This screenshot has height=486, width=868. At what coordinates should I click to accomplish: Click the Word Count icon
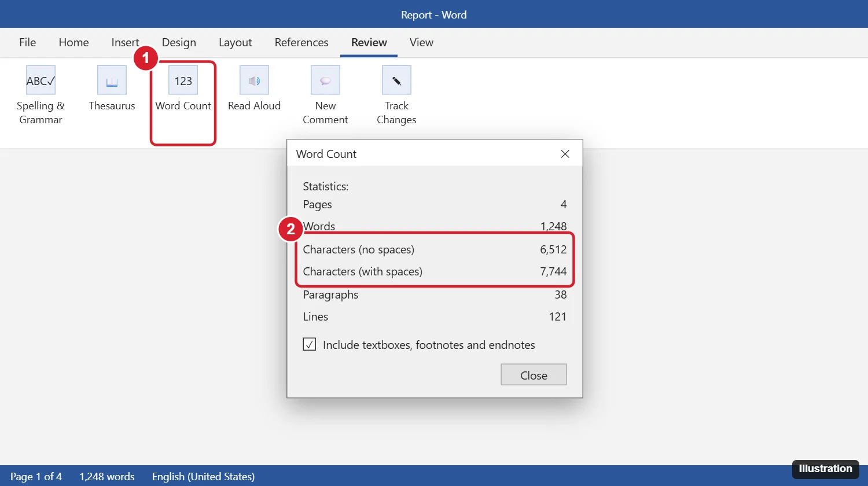click(x=183, y=80)
